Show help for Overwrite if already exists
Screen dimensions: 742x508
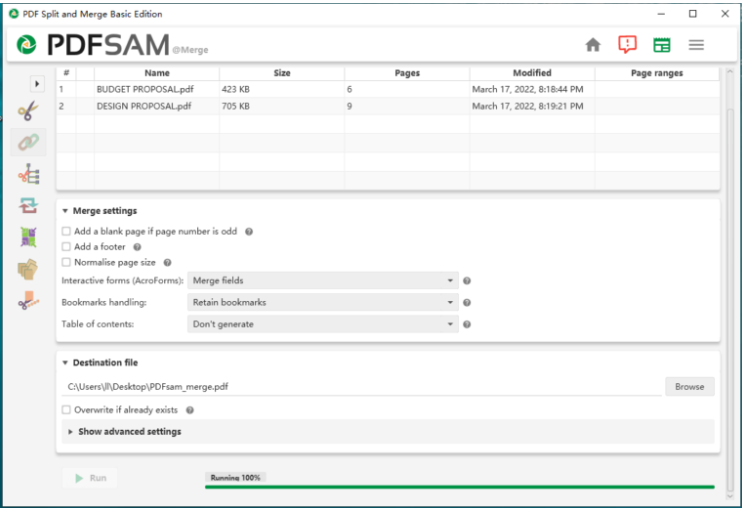190,410
